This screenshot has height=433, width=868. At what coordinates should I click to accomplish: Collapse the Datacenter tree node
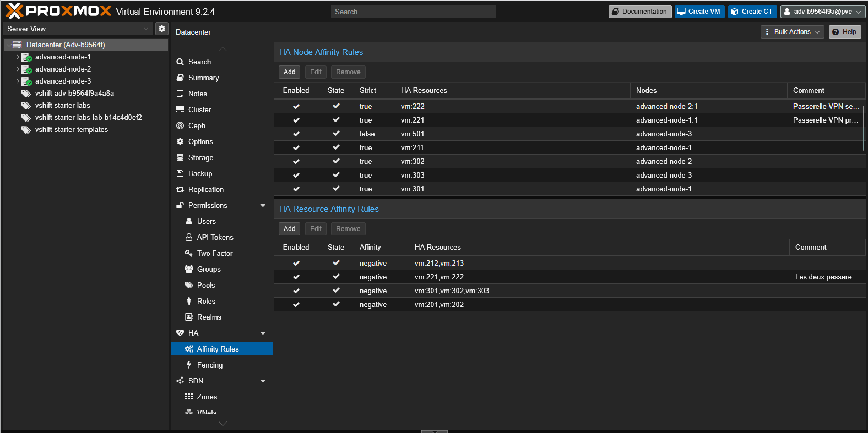pyautogui.click(x=8, y=45)
